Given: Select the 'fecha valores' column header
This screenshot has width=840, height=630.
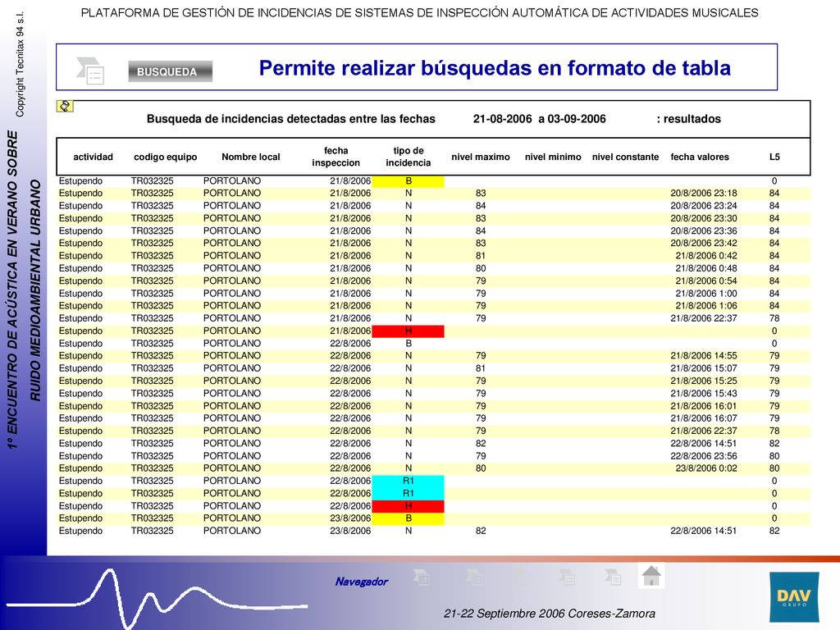Looking at the screenshot, I should (700, 157).
